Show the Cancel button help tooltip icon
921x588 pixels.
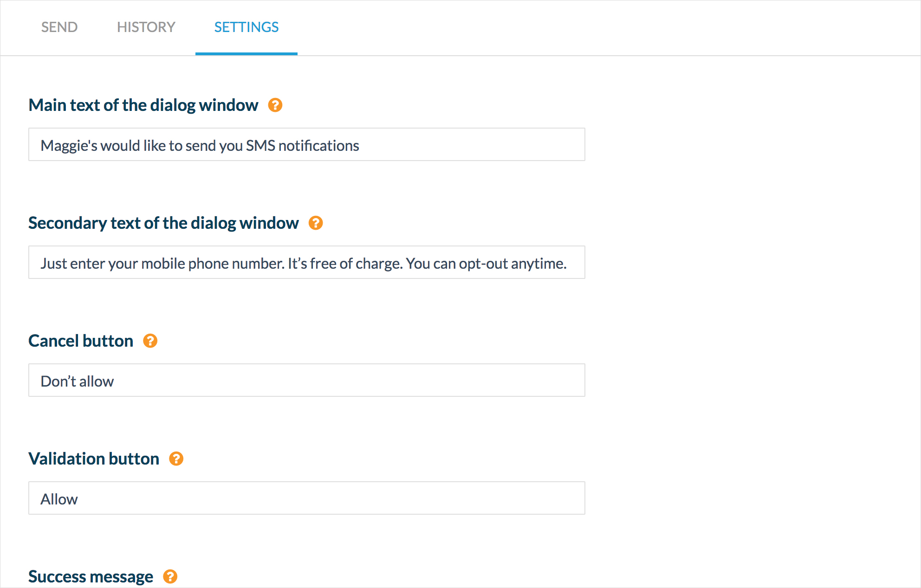150,341
